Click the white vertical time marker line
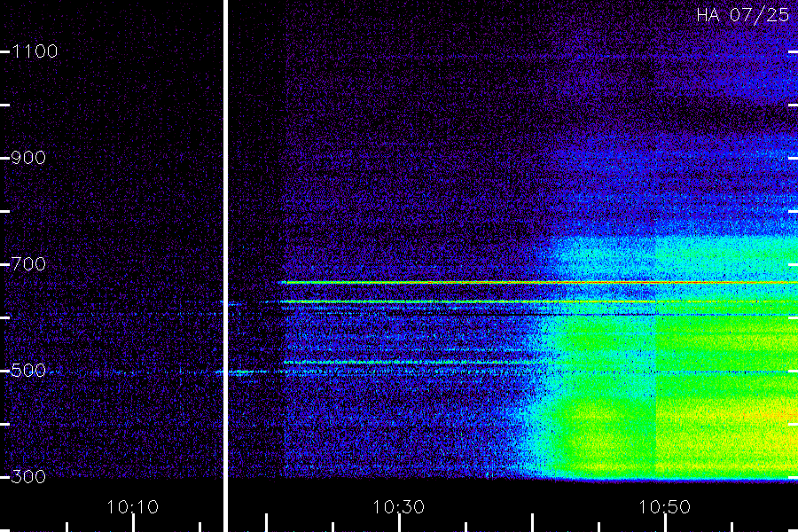The height and width of the screenshot is (532, 798). [225, 266]
